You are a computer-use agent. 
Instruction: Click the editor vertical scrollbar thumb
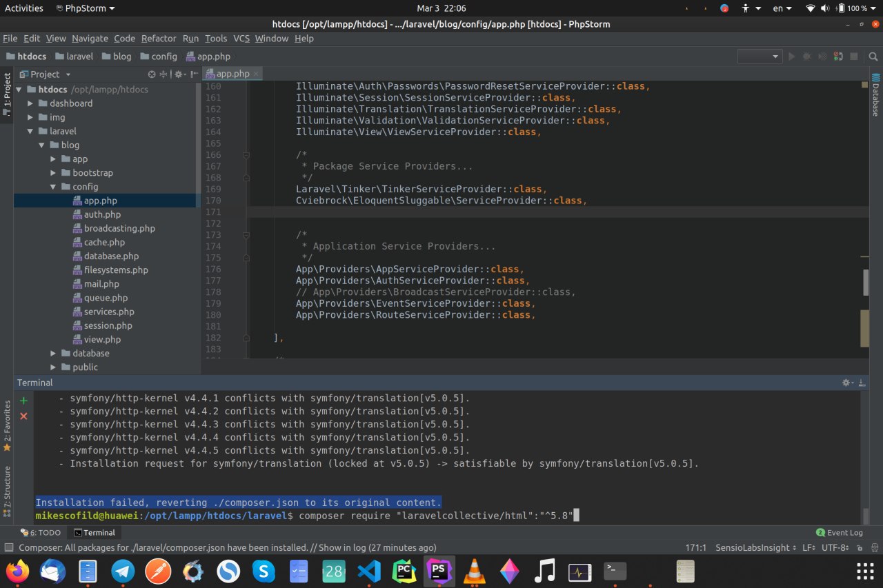865,282
